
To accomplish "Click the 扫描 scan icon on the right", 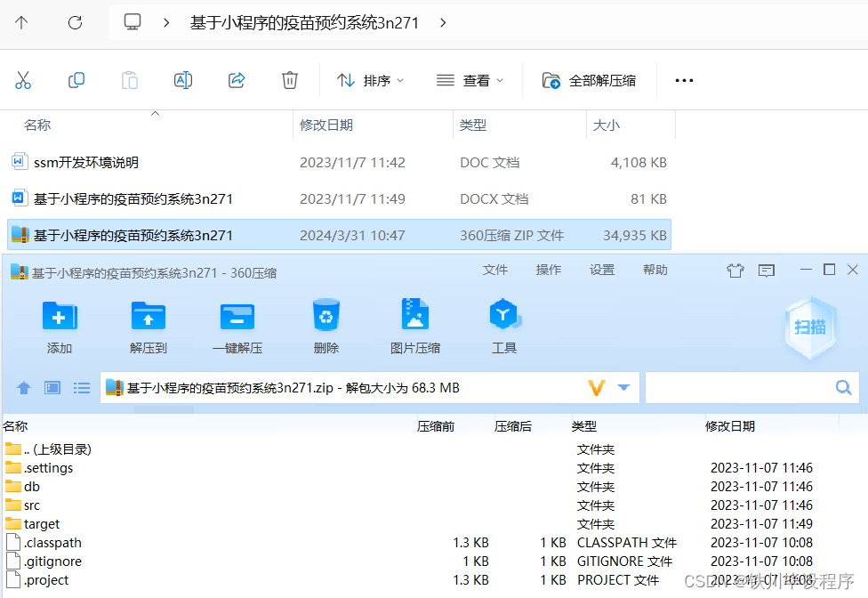I will [x=809, y=327].
